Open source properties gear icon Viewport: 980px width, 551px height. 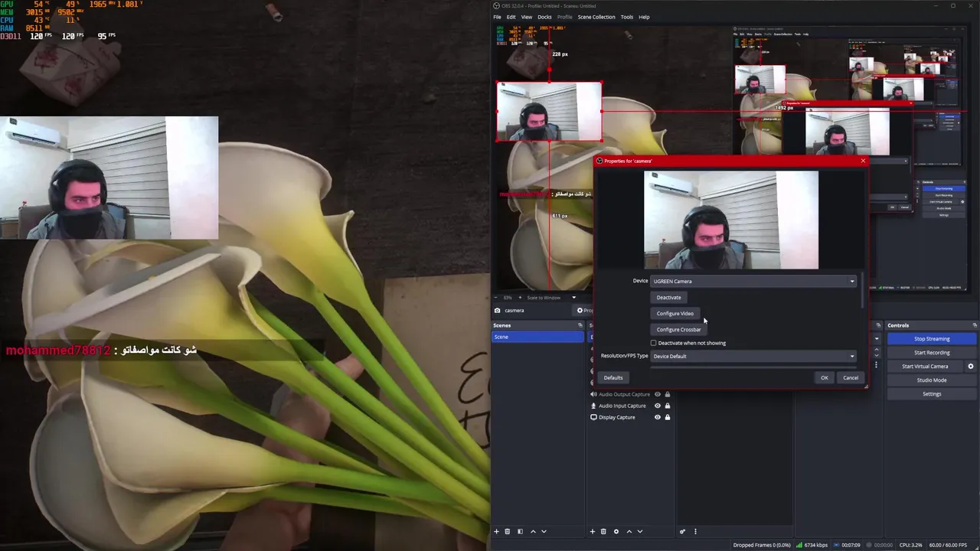[x=616, y=531]
